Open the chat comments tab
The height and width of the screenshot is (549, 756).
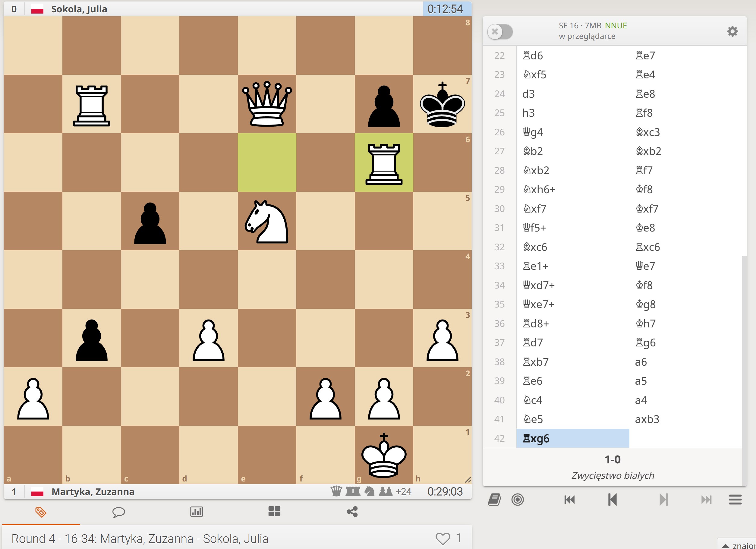click(x=118, y=512)
